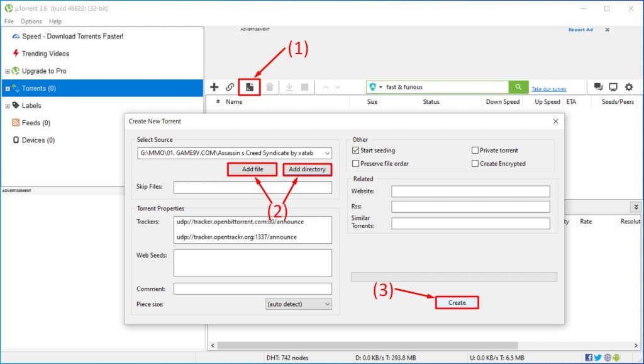Sort by the Size column header
The height and width of the screenshot is (364, 644).
[372, 101]
